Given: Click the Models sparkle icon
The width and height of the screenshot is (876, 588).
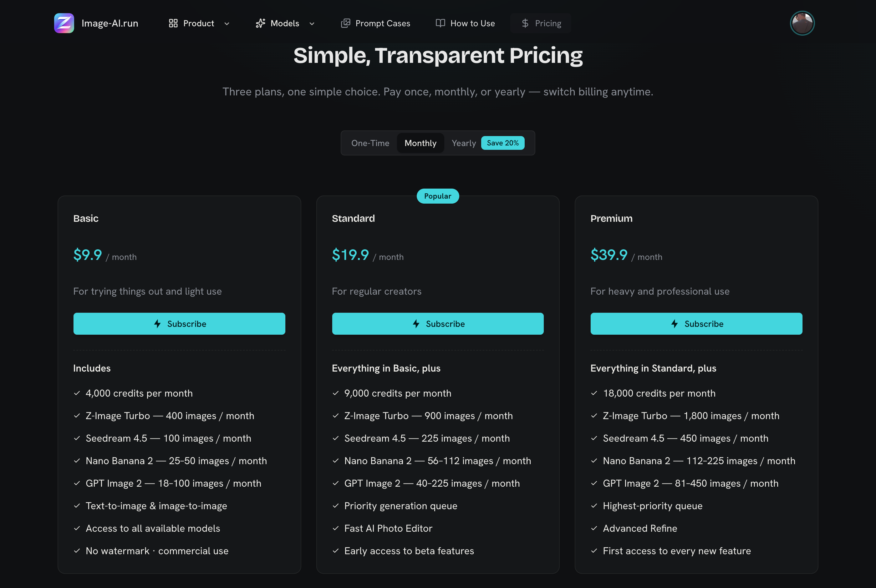Looking at the screenshot, I should click(x=260, y=23).
